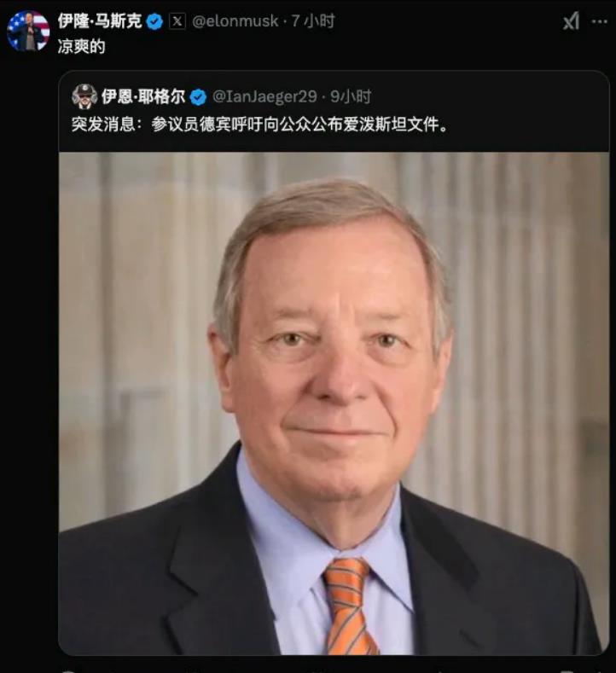Viewport: 616px width, 673px height.
Task: Open the 伊恩·耶格尔 display name link
Action: pyautogui.click(x=143, y=96)
